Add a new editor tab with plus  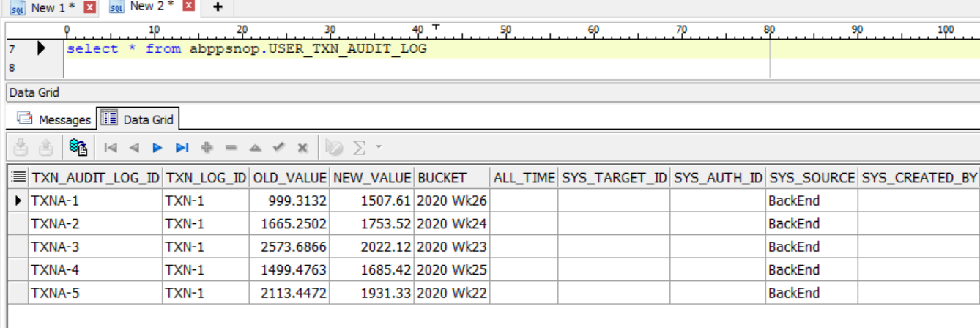coord(217,7)
